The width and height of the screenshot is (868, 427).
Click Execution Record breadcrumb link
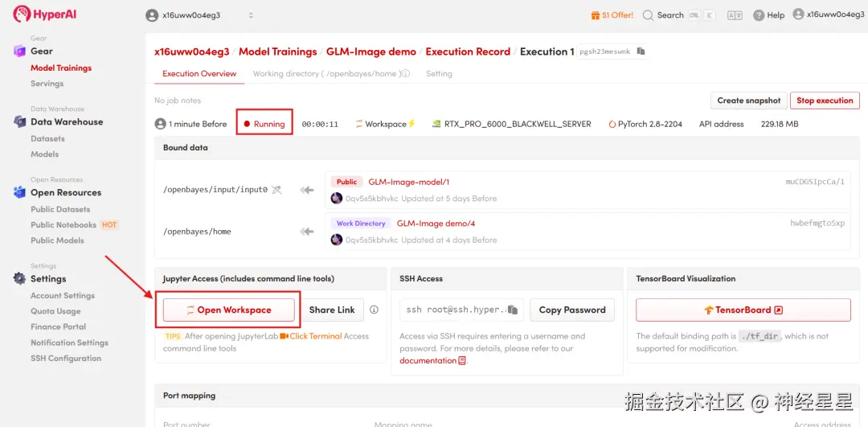(468, 51)
